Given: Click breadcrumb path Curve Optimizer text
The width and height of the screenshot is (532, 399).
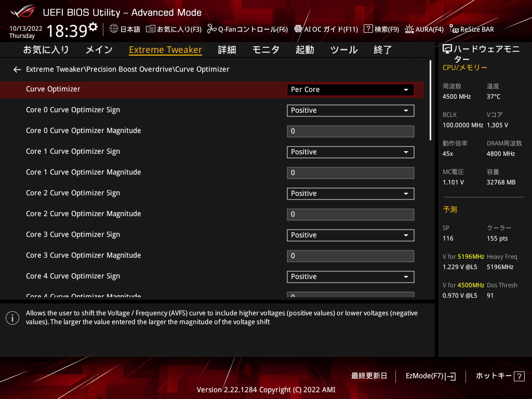Looking at the screenshot, I should pos(202,69).
